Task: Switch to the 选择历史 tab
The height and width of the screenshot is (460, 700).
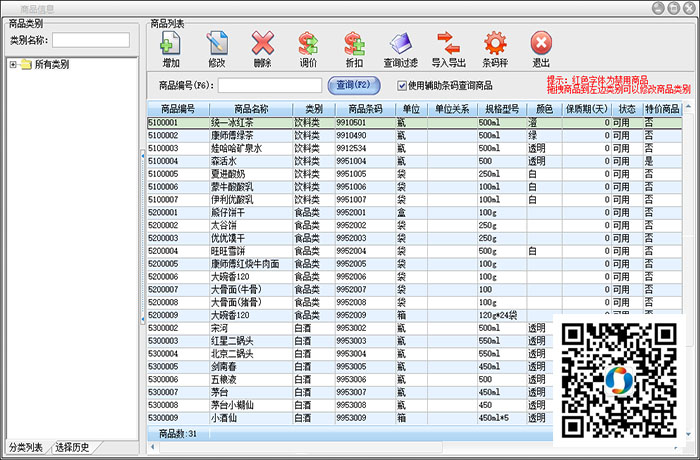Action: (x=72, y=447)
